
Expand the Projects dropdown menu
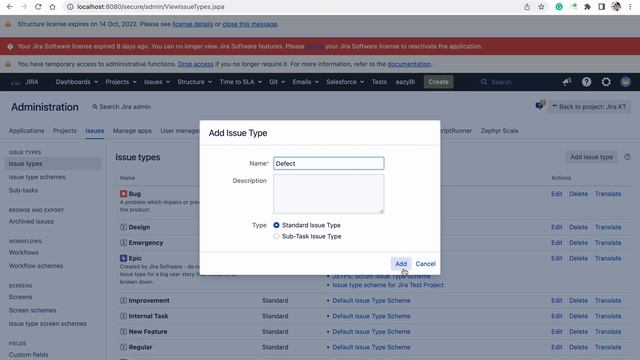click(121, 82)
